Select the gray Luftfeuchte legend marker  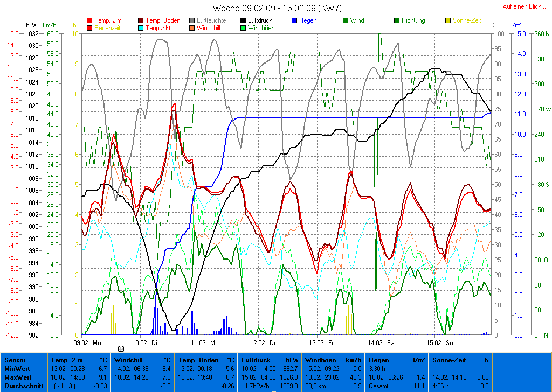point(192,21)
